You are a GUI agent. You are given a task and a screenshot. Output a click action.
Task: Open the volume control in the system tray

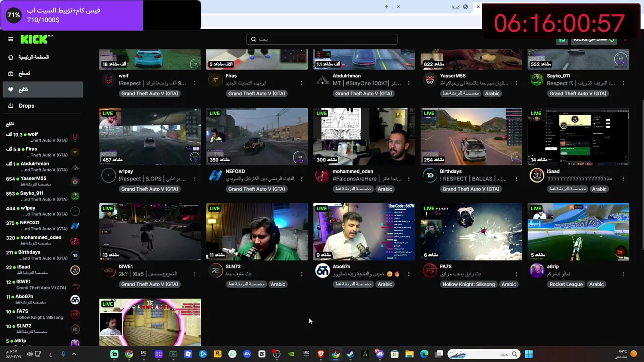pyautogui.click(x=30, y=354)
